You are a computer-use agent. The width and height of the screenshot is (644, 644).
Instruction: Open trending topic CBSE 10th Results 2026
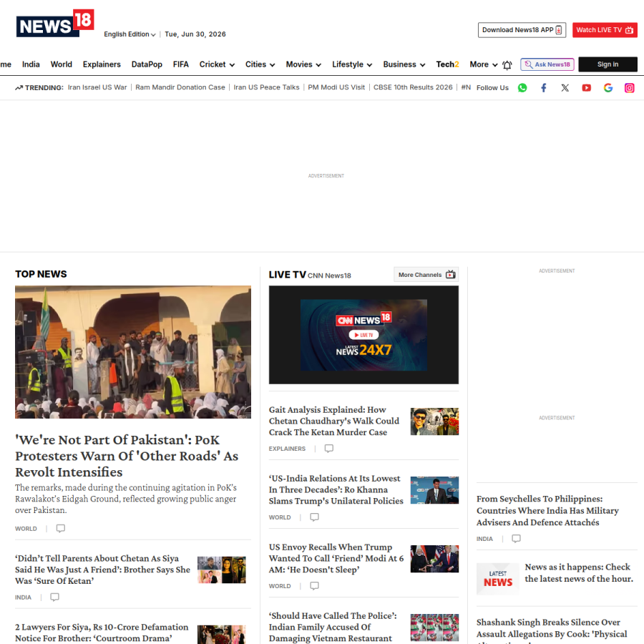pyautogui.click(x=413, y=87)
